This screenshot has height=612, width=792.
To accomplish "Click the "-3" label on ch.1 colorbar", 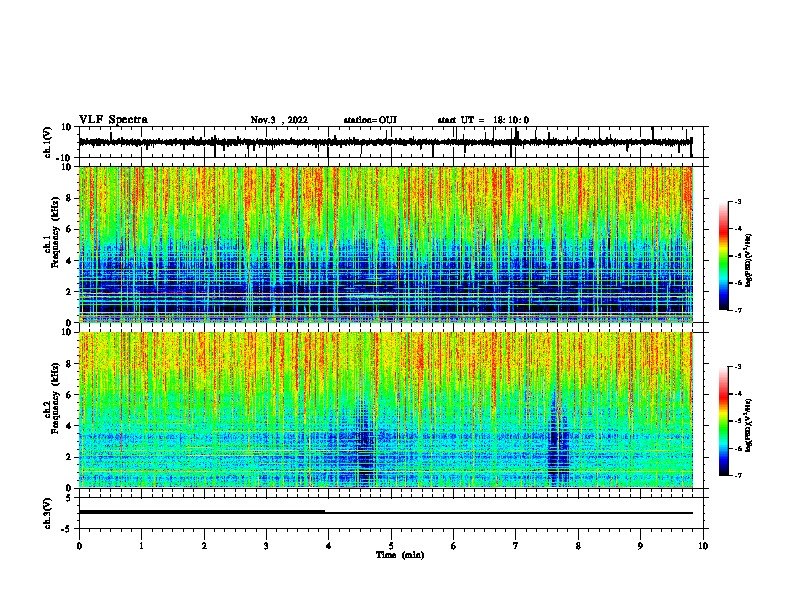I will pos(738,201).
